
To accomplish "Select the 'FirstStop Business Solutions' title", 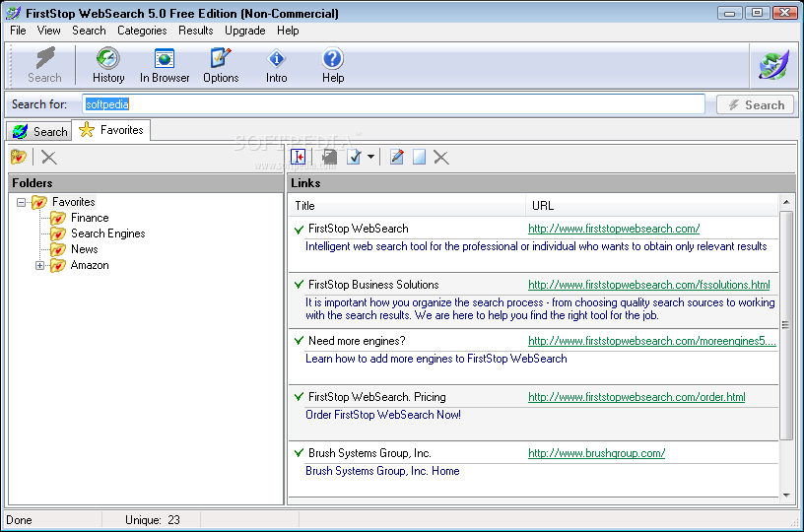I will coord(373,285).
